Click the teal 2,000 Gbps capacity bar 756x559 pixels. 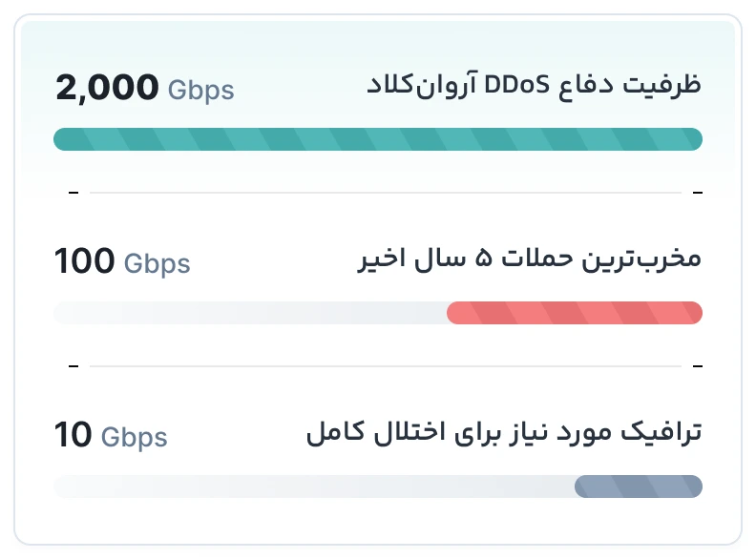377,139
